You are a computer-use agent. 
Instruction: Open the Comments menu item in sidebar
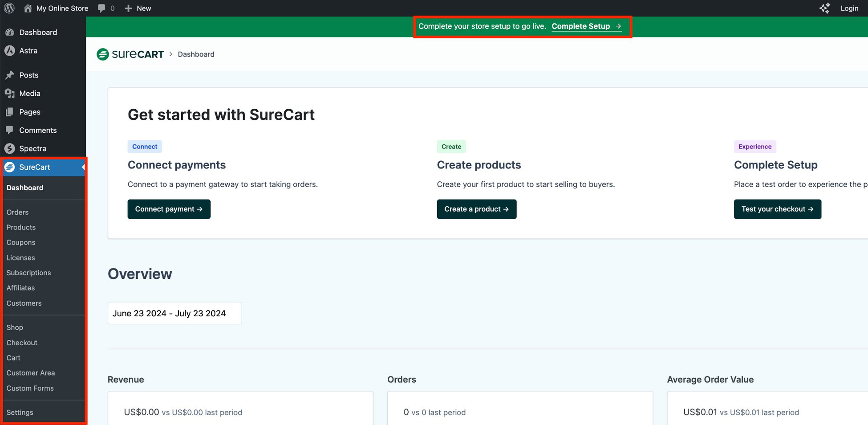click(38, 130)
